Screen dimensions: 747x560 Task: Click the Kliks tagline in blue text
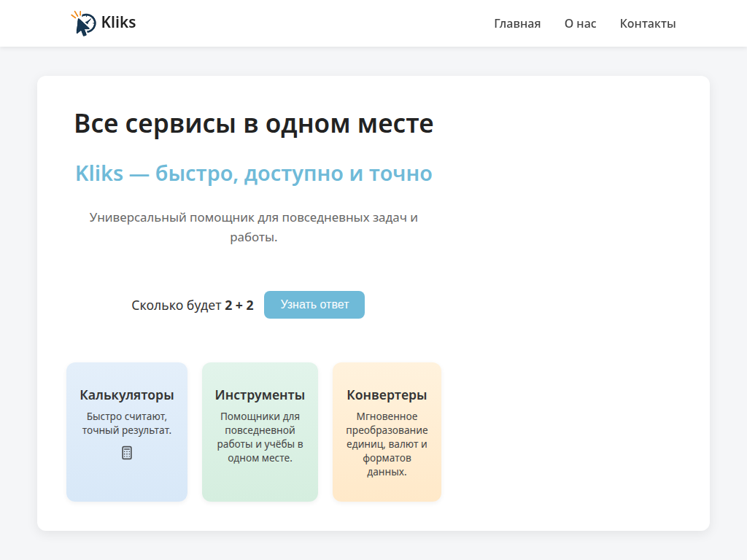(253, 174)
